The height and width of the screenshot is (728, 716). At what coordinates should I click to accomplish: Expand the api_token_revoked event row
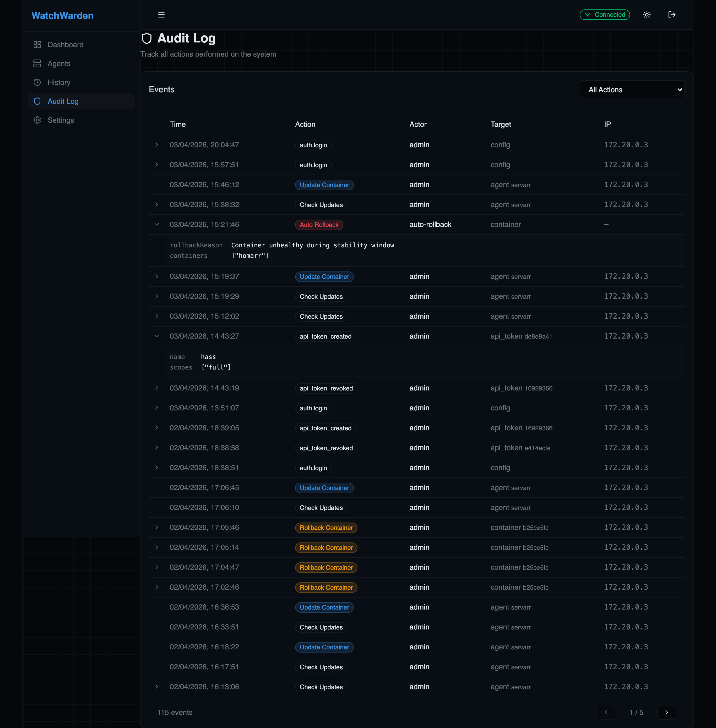pyautogui.click(x=157, y=388)
